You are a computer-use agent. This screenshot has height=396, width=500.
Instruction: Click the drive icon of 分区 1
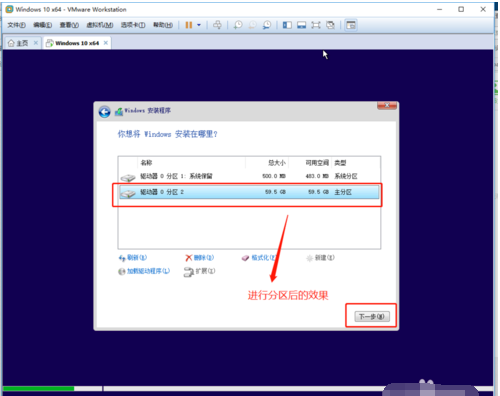pyautogui.click(x=128, y=178)
